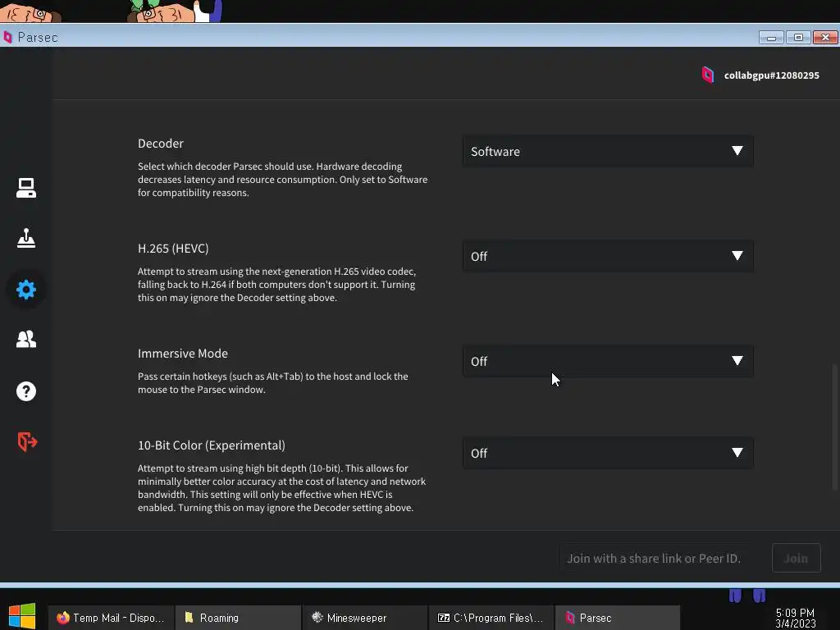Click the Parsec taskbar item
840x630 pixels.
click(618, 618)
